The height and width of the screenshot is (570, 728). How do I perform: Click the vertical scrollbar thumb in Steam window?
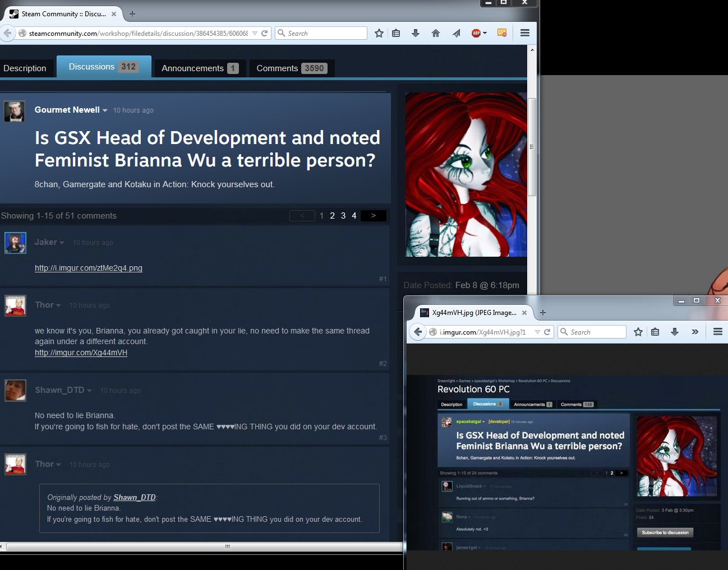[532, 147]
